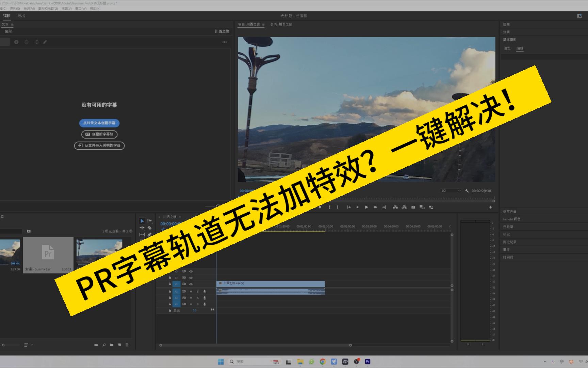Open the playback resolution 1/2 dropdown
This screenshot has height=368, width=588.
coord(451,191)
